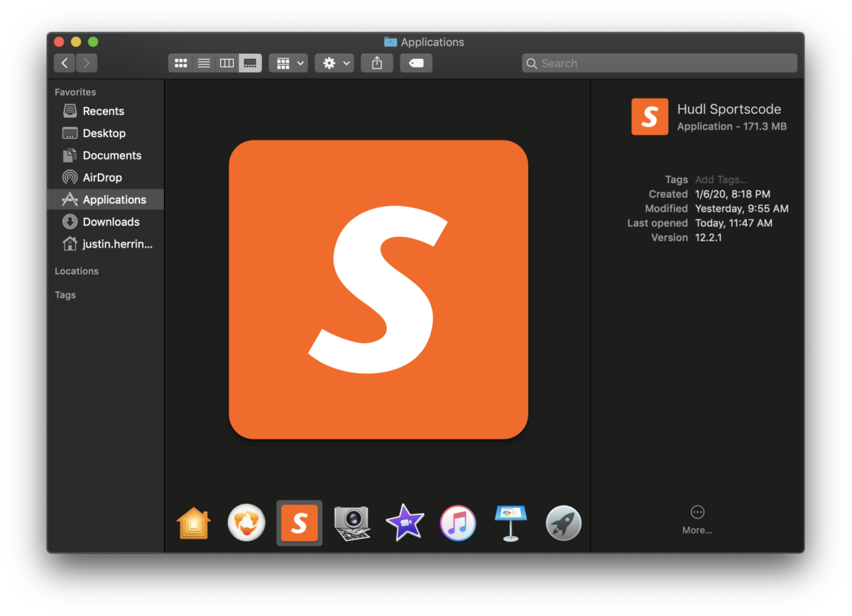The image size is (852, 616).
Task: Select the iMovie star icon
Action: tap(405, 524)
